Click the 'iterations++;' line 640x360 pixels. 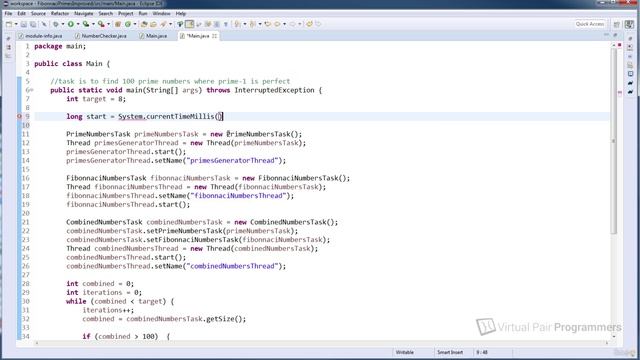coord(108,310)
